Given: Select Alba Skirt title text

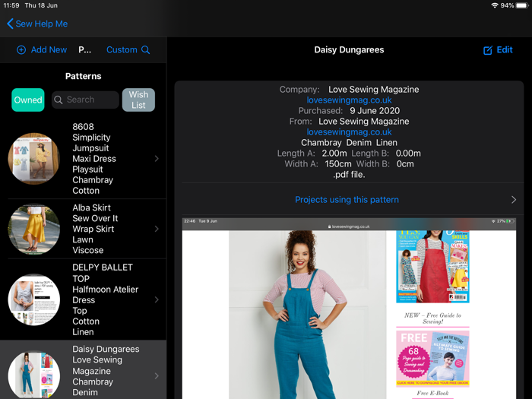Looking at the screenshot, I should click(92, 207).
